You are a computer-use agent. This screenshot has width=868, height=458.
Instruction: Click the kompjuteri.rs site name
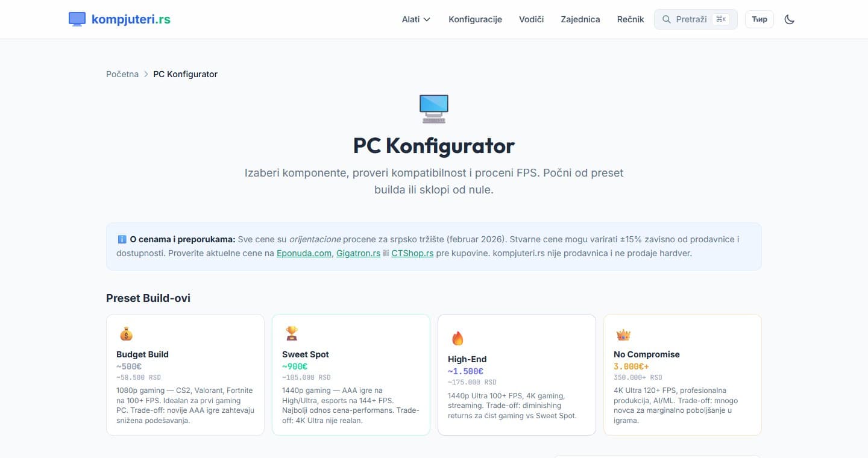pyautogui.click(x=131, y=19)
